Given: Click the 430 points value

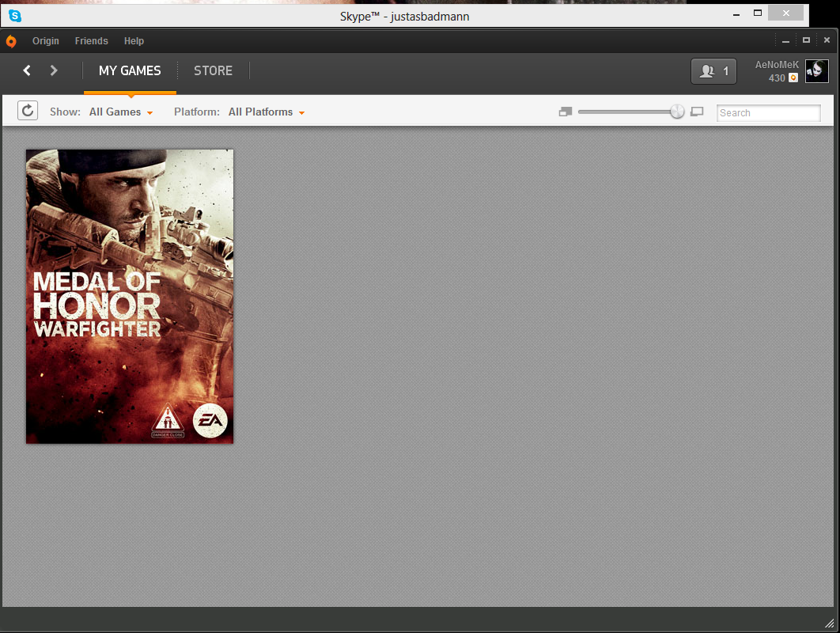Looking at the screenshot, I should click(777, 78).
